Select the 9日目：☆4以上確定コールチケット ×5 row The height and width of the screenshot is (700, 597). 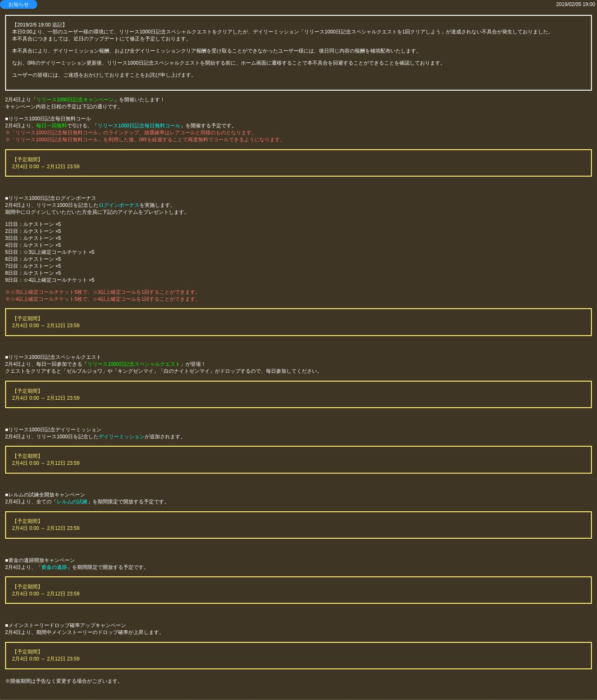[x=50, y=280]
